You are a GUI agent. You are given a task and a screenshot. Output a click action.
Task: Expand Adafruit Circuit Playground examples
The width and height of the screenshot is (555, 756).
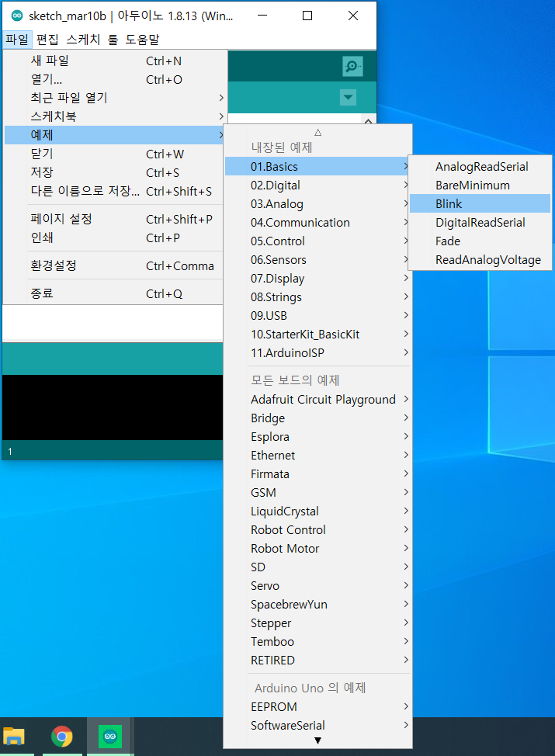click(x=317, y=399)
